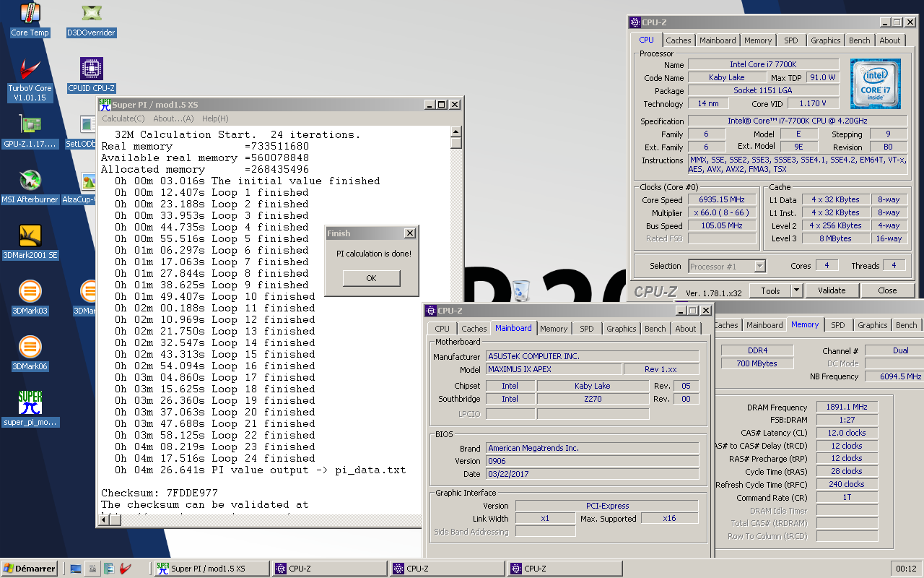The height and width of the screenshot is (578, 924).
Task: Click the NB Frequency value 6094.5 MHz
Action: (895, 376)
